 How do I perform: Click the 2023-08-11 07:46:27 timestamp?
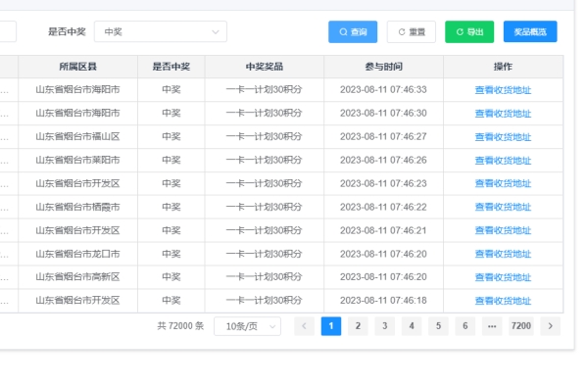[383, 136]
